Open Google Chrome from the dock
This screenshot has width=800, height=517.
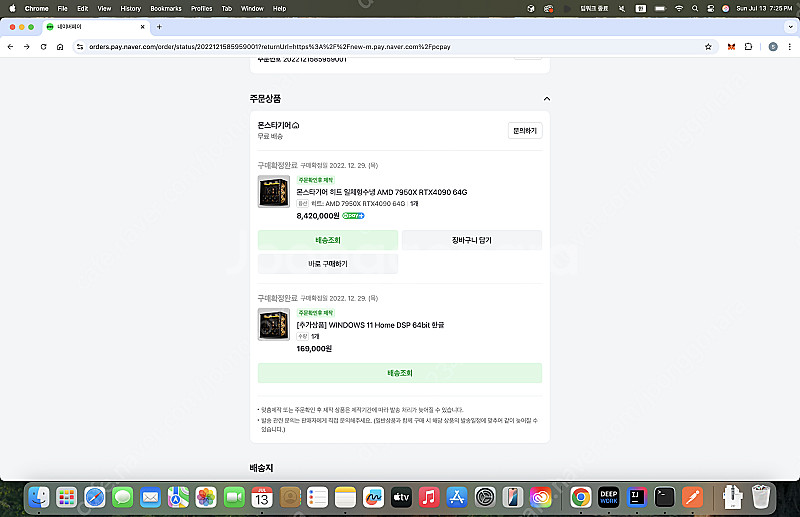581,497
